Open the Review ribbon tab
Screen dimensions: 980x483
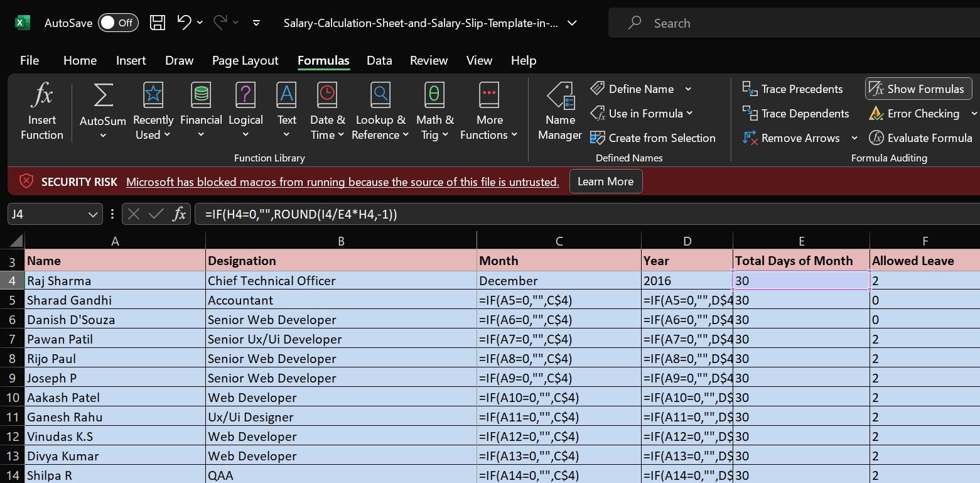(x=429, y=60)
